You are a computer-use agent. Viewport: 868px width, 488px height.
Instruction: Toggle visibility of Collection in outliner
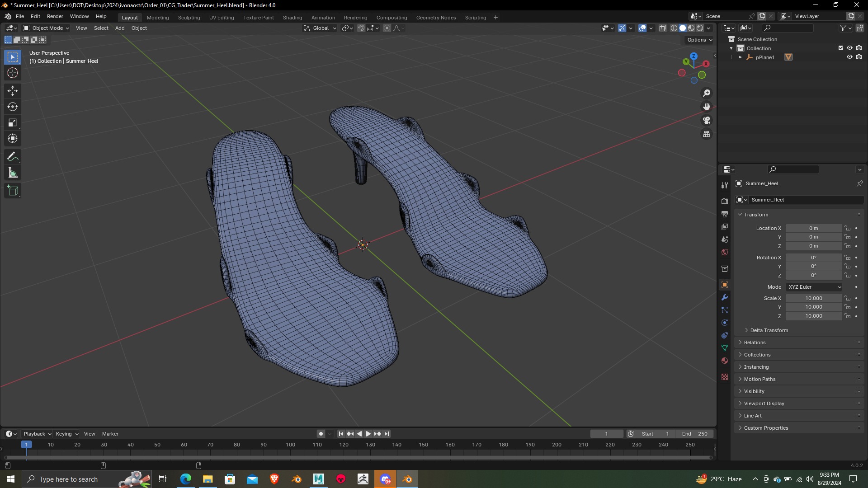tap(849, 48)
